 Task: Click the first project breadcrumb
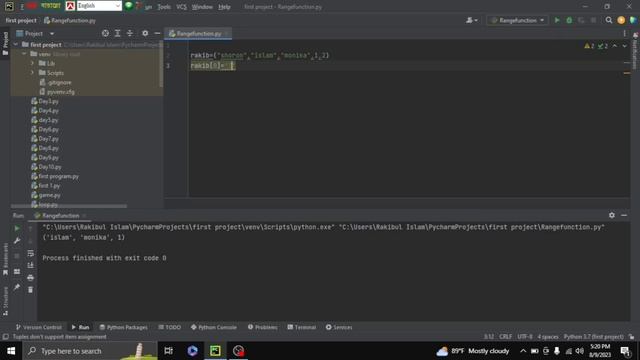click(21, 20)
